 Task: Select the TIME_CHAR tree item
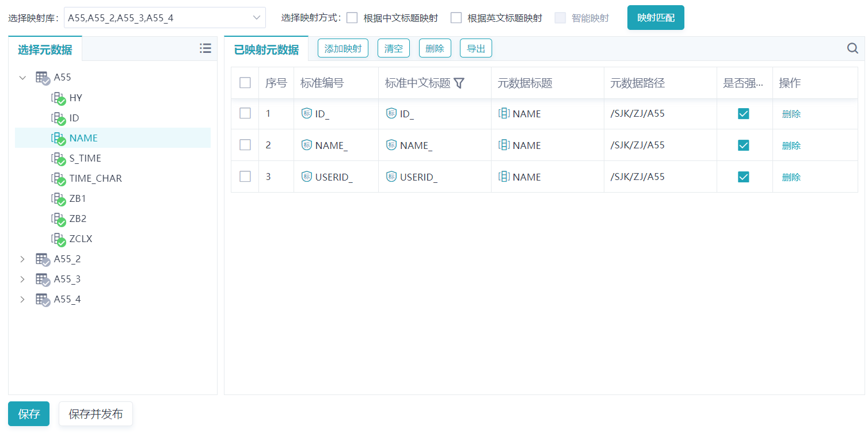click(95, 178)
